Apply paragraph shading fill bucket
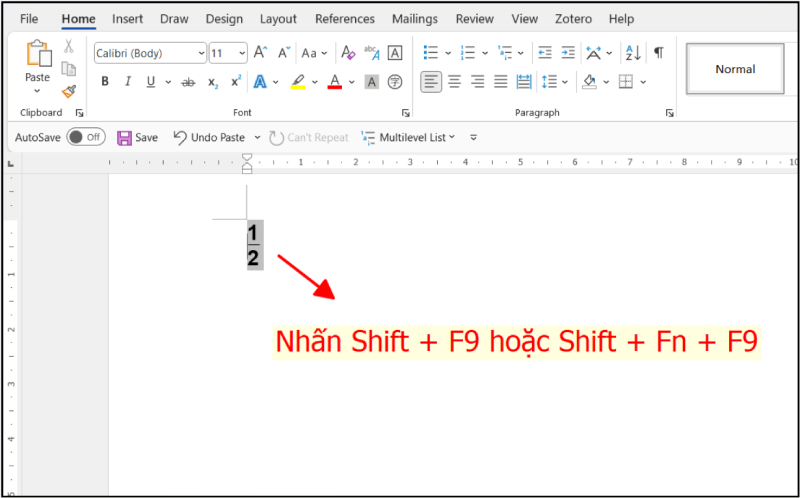Viewport: 800px width, 498px height. (589, 82)
